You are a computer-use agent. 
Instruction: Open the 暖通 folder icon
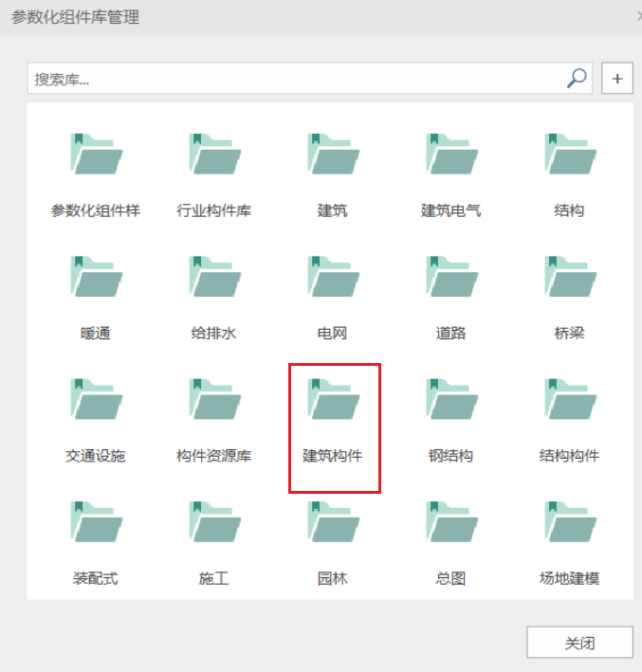coord(97,277)
